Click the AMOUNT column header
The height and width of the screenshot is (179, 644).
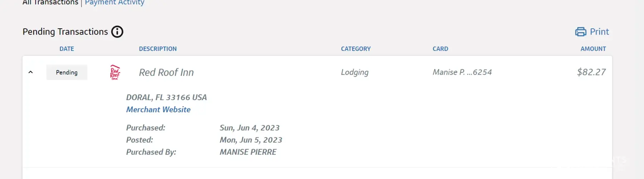[x=593, y=49]
